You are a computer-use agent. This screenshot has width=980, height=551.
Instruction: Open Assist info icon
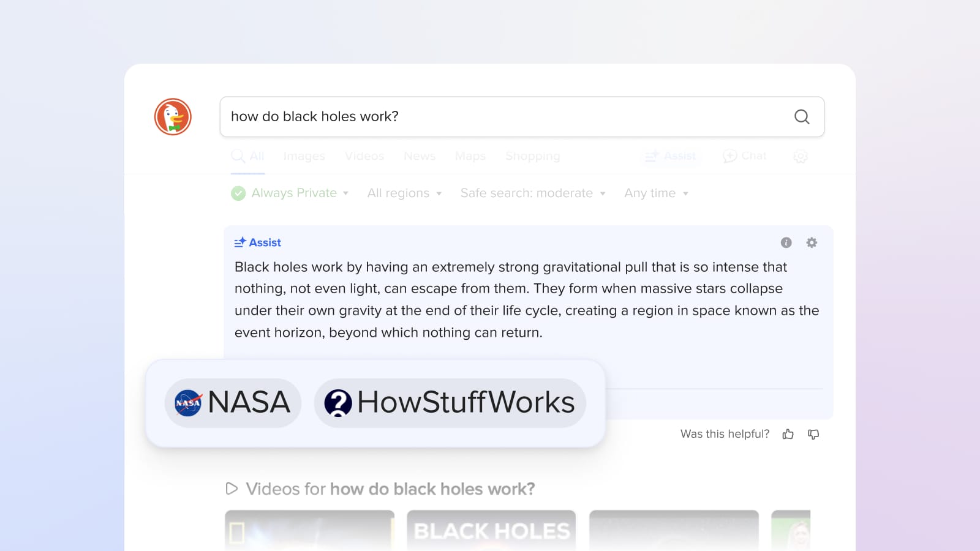(x=786, y=242)
